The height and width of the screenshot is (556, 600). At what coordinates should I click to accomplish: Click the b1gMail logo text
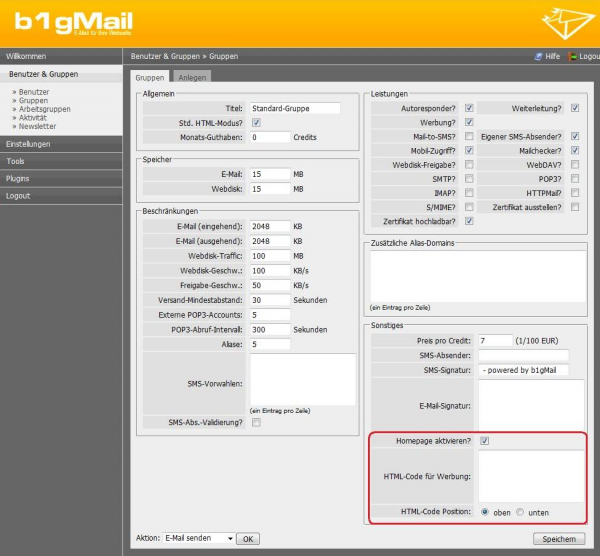click(x=73, y=22)
